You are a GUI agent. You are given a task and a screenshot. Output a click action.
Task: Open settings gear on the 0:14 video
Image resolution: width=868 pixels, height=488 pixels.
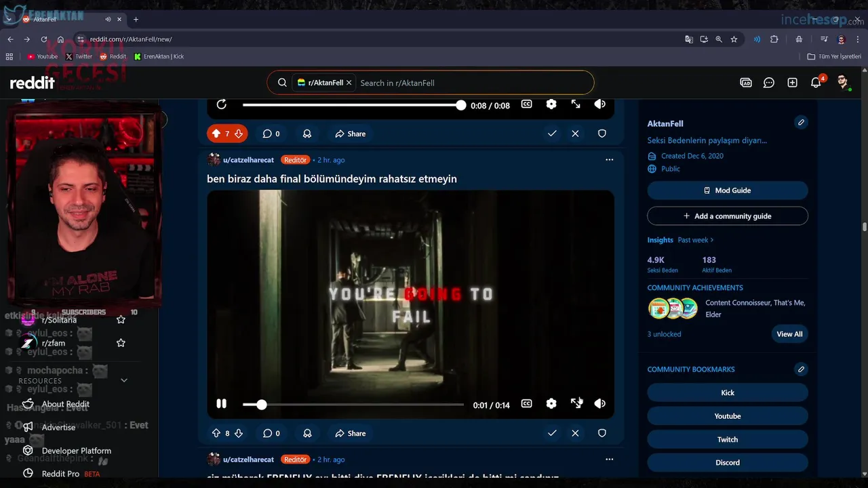click(551, 404)
